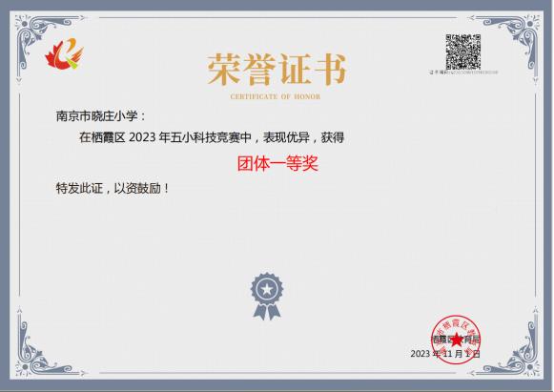
Task: Click the 2023 year in the body sentence
Action: pyautogui.click(x=142, y=137)
